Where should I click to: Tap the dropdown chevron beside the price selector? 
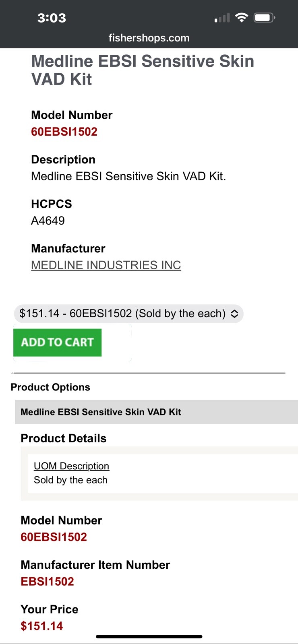click(235, 314)
